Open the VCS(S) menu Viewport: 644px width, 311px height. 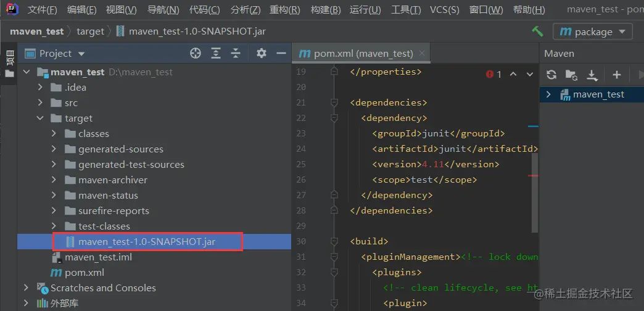(444, 10)
